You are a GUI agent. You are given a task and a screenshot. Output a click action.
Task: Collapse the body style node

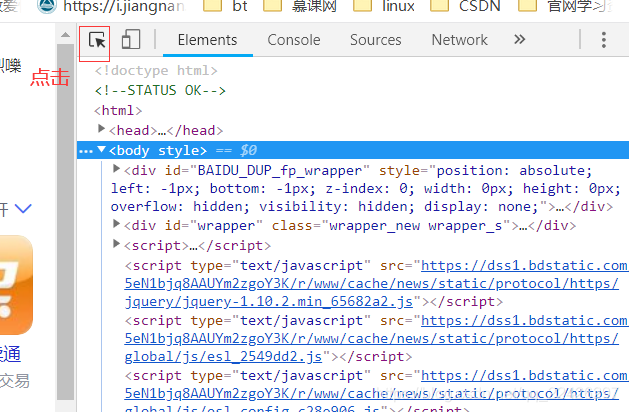tap(101, 150)
